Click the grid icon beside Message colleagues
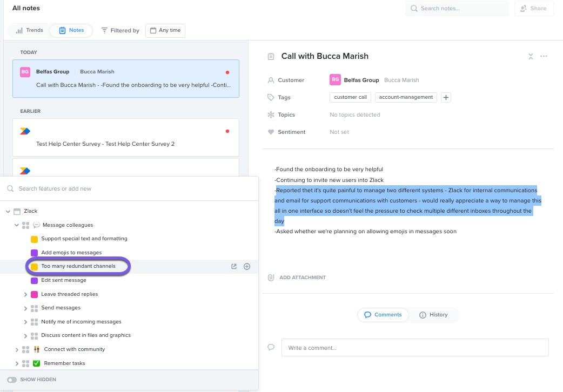 (x=25, y=226)
